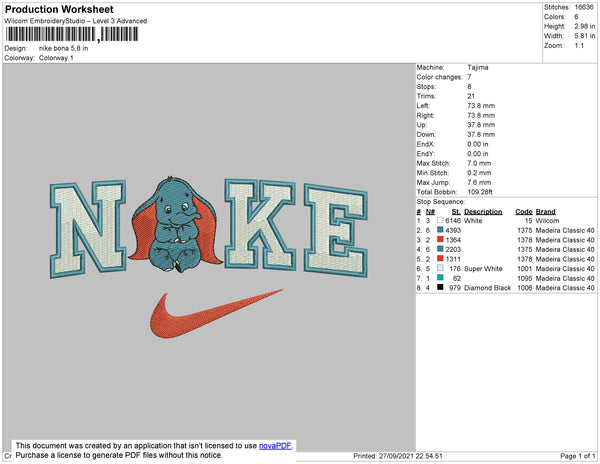
Task: Click the Code column header
Action: pos(524,212)
